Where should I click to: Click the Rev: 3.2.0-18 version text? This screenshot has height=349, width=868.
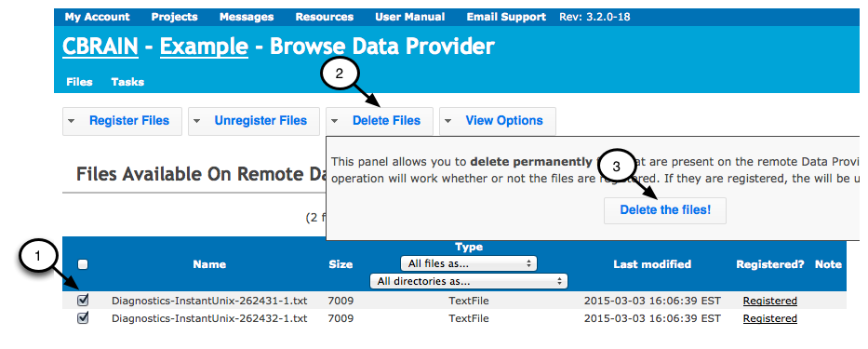(594, 17)
